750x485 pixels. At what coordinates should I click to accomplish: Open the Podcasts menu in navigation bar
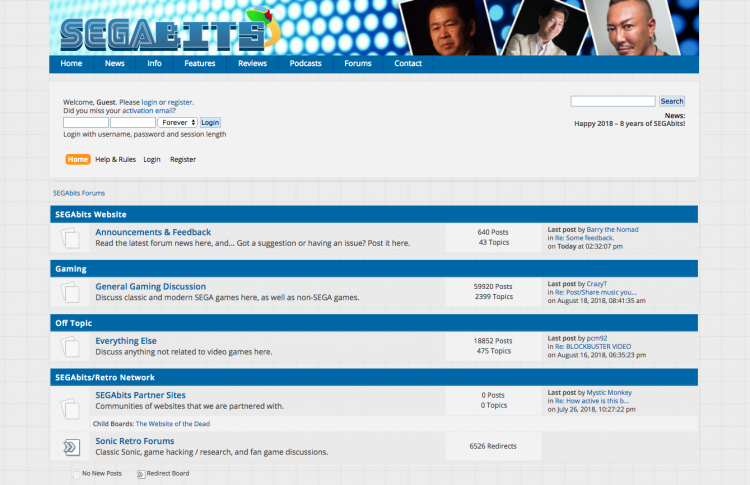(x=305, y=63)
